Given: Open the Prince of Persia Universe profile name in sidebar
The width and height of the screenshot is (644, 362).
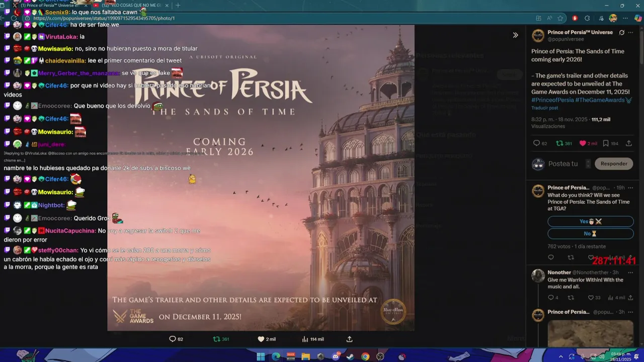Looking at the screenshot, I should pyautogui.click(x=580, y=32).
